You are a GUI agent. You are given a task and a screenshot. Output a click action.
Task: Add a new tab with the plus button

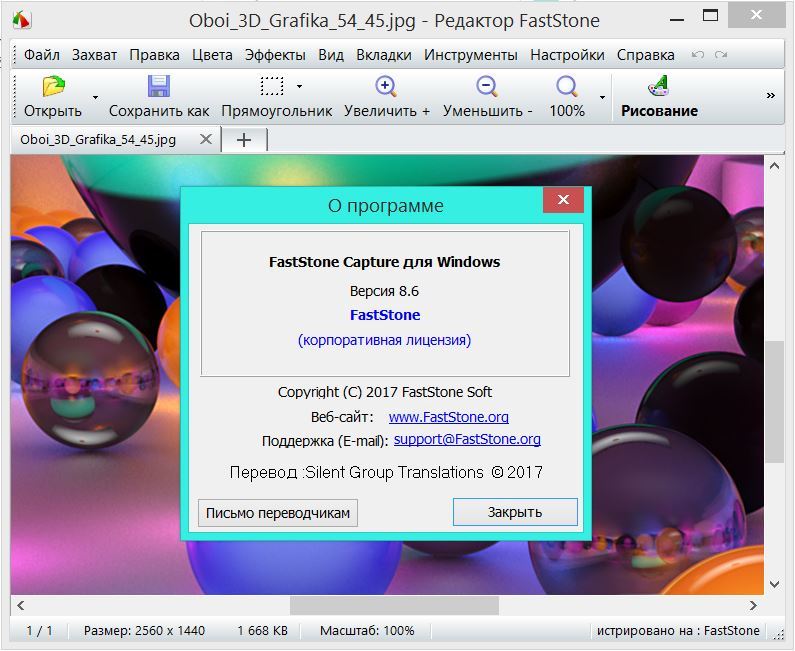click(244, 139)
